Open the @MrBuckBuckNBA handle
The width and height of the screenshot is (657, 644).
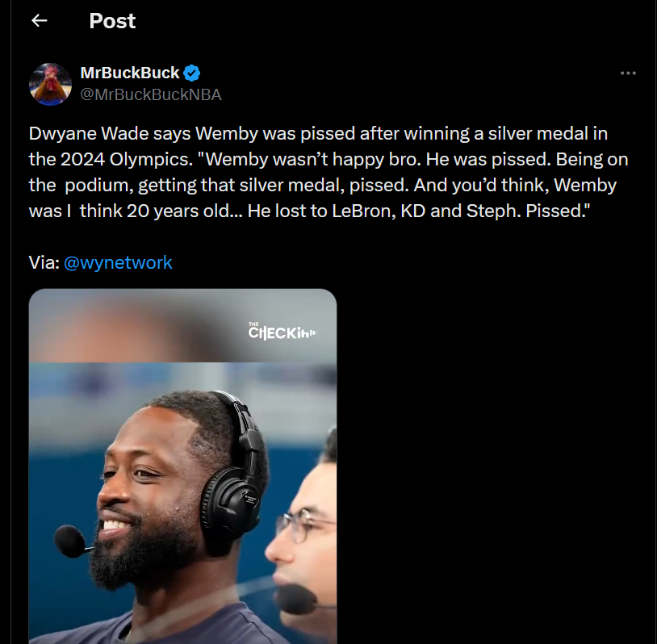[x=150, y=94]
